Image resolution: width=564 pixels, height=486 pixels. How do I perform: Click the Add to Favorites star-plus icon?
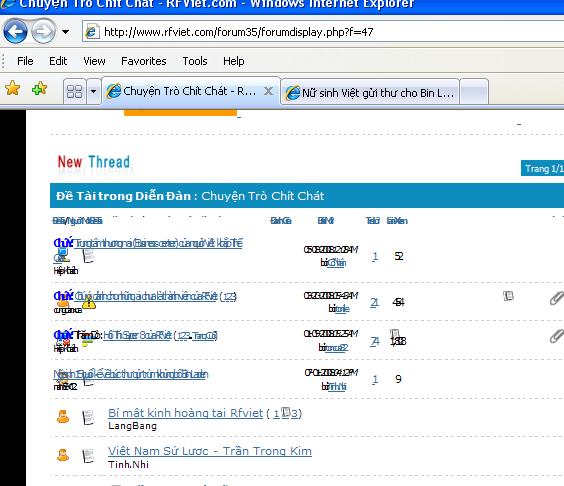coord(39,88)
